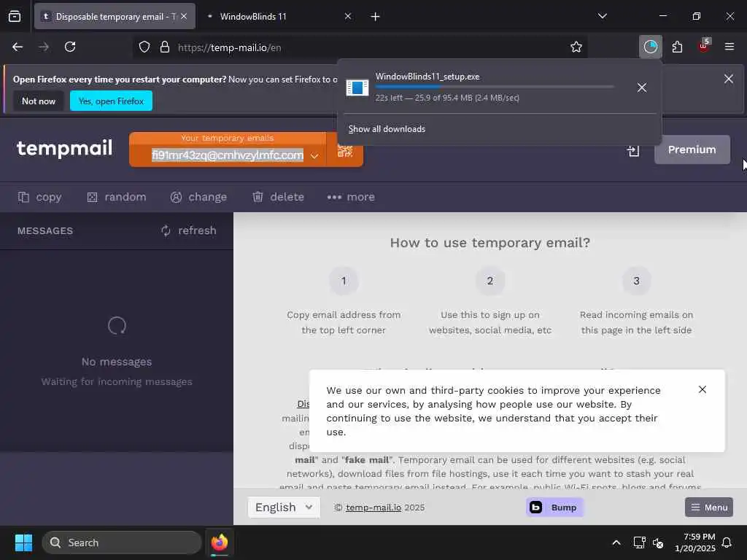Screen dimensions: 747x560
Task: Show the email QR code
Action: click(345, 150)
